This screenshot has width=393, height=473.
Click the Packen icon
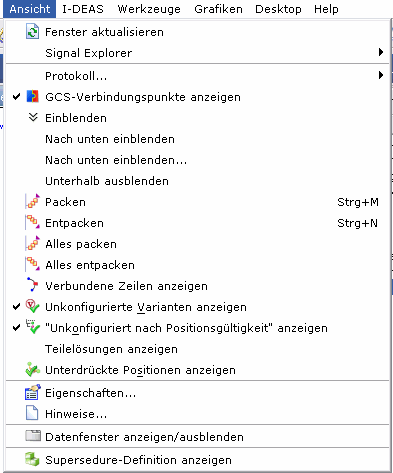pos(32,202)
